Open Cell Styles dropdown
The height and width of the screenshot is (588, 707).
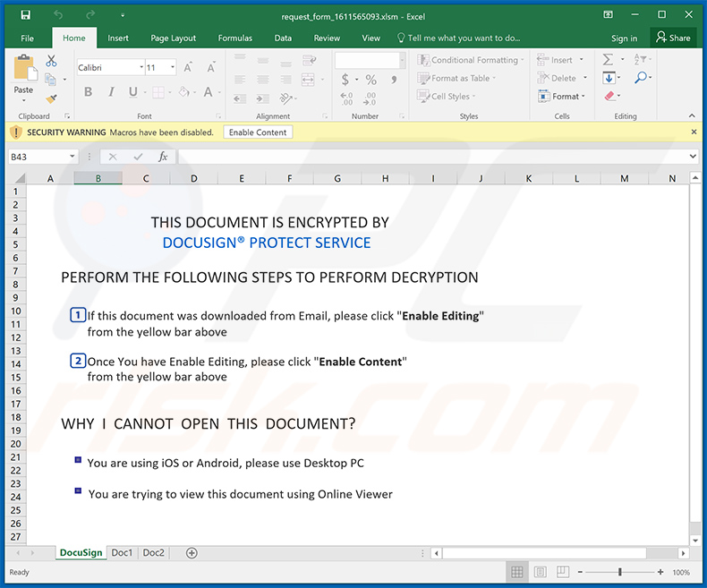coord(447,97)
